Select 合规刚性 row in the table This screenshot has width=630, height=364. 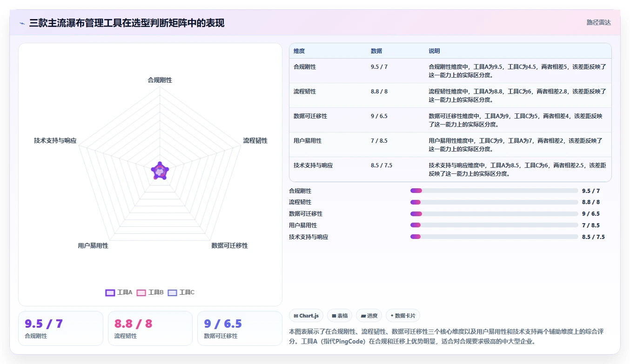tap(450, 71)
